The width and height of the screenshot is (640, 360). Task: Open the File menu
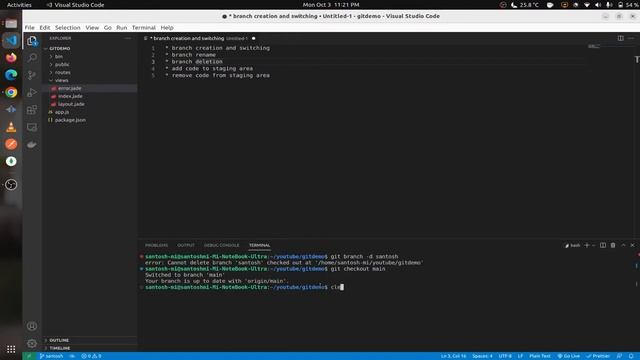pos(29,28)
